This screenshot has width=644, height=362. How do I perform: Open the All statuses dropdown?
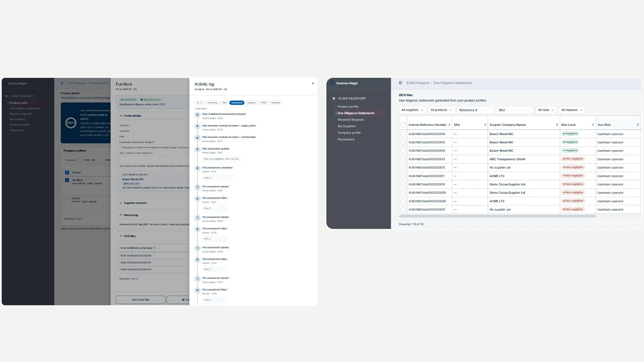coord(572,110)
